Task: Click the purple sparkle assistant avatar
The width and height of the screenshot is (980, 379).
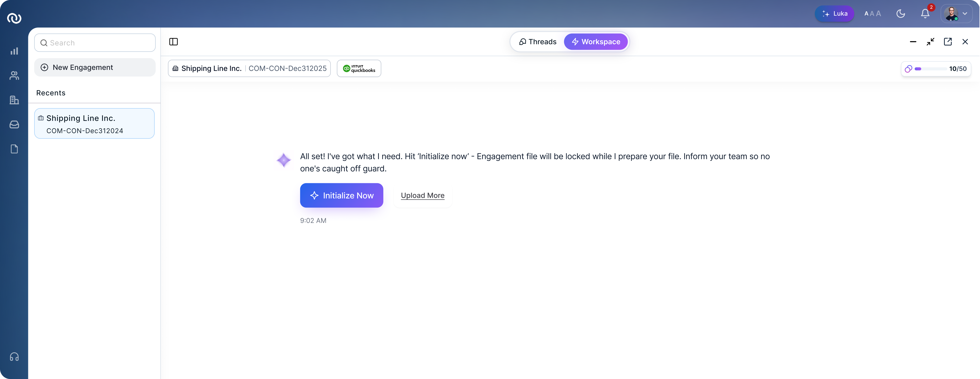Action: coord(284,160)
